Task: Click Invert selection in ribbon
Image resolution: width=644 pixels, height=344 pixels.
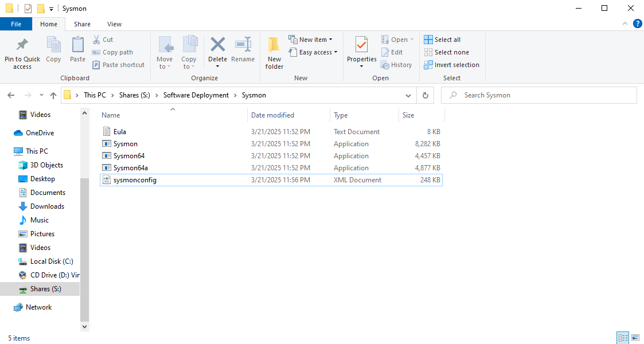Action: point(451,65)
